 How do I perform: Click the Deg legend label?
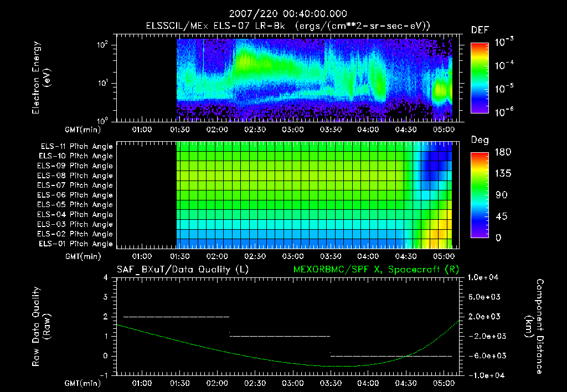480,140
